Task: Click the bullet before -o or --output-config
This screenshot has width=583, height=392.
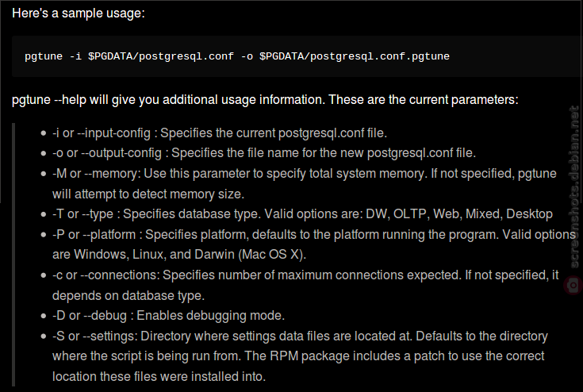Action: (x=44, y=153)
